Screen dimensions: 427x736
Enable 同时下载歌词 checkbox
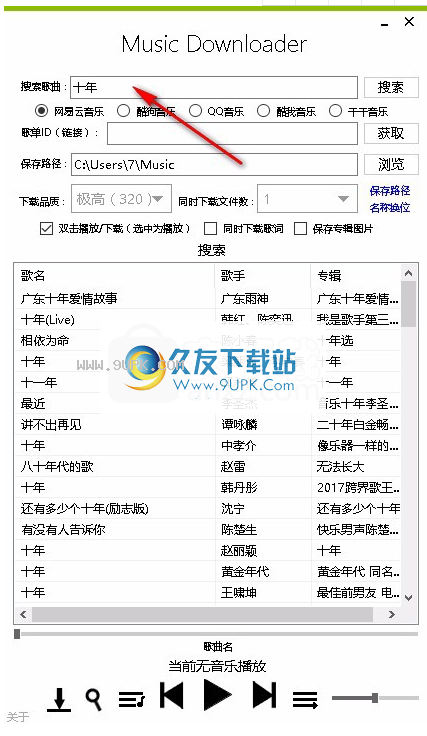(210, 229)
